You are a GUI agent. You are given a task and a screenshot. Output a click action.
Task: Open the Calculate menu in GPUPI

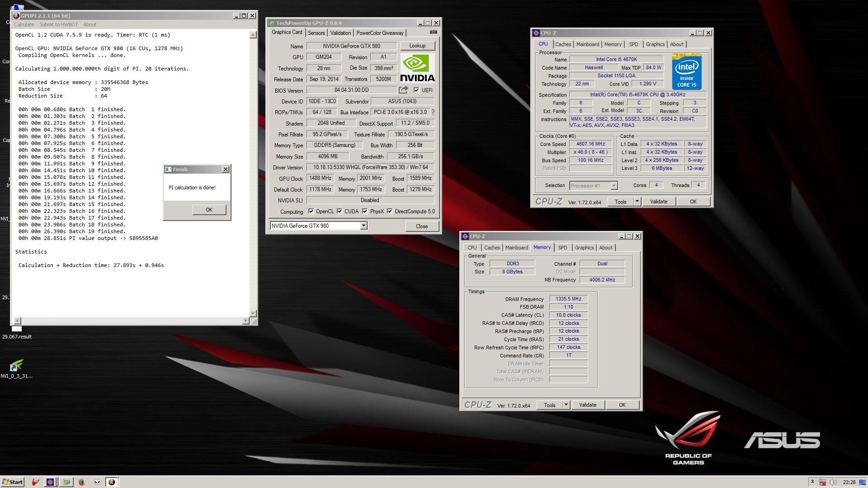point(24,24)
